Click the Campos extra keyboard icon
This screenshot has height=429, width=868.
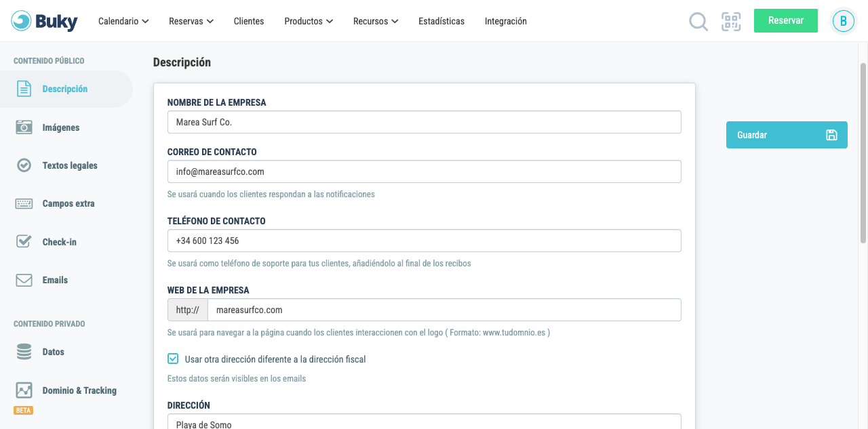(x=24, y=203)
